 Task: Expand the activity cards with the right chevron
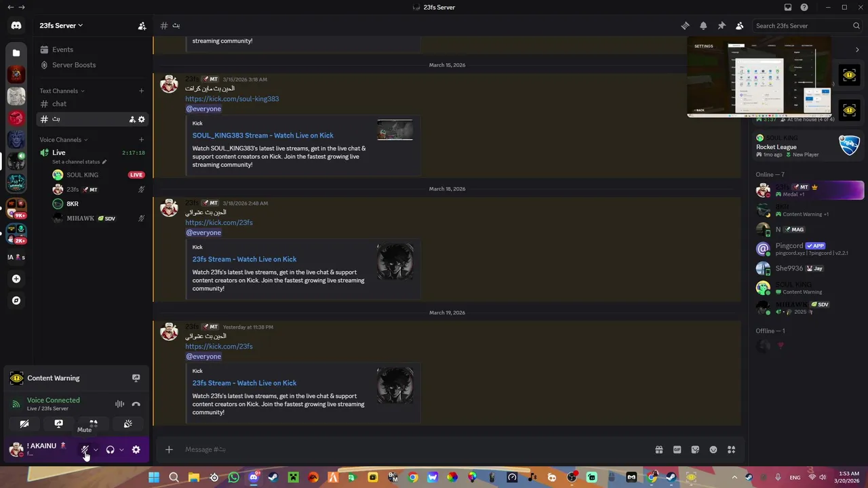pyautogui.click(x=857, y=49)
